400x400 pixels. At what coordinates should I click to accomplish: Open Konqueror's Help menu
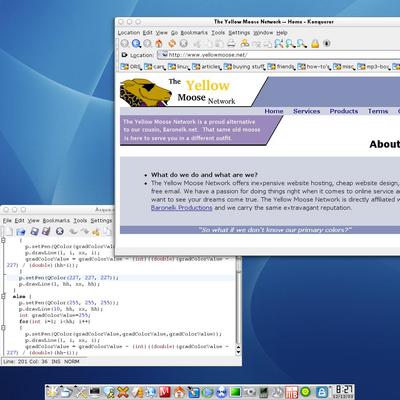(282, 33)
